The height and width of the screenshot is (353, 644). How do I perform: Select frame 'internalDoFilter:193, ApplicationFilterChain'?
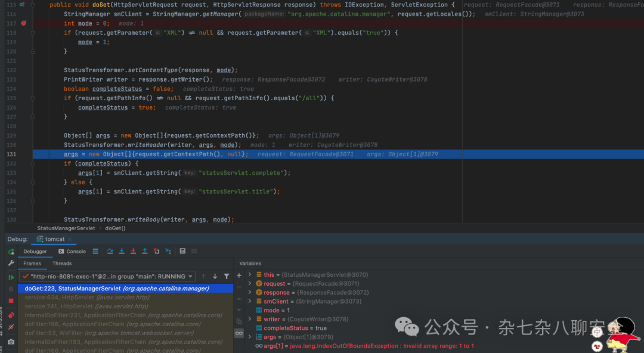pyautogui.click(x=126, y=342)
